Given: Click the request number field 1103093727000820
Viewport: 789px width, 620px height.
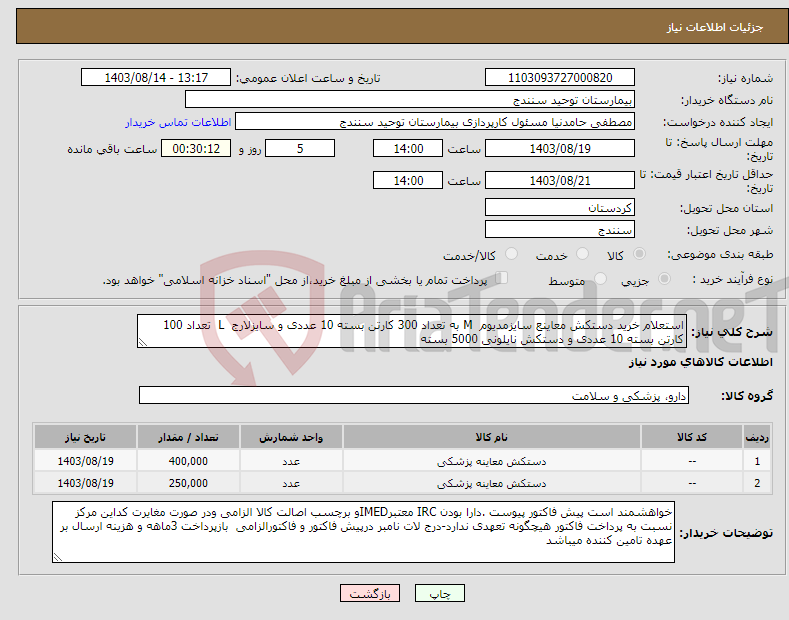Looking at the screenshot, I should click(560, 78).
